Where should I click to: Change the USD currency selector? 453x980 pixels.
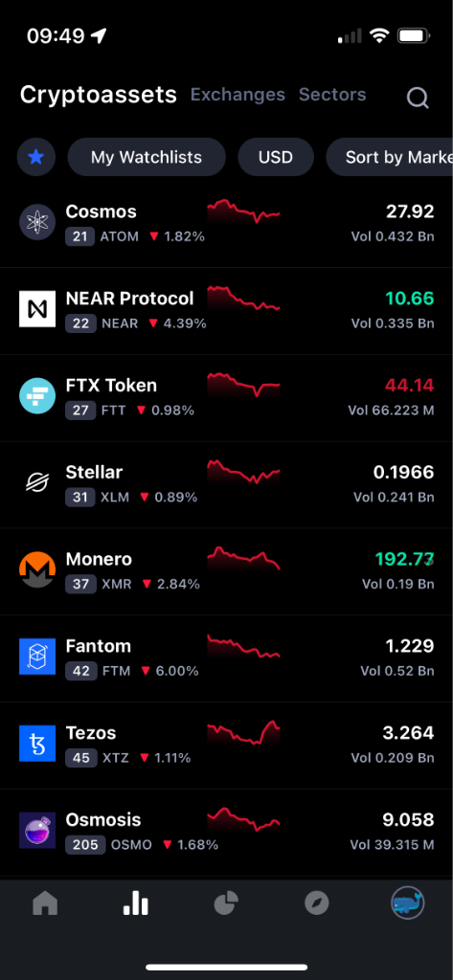point(276,157)
